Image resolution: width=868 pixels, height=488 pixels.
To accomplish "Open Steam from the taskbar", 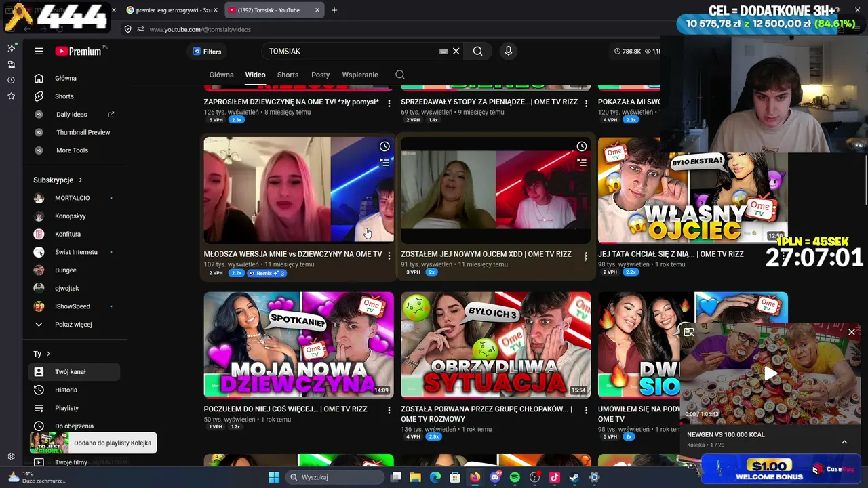I will (x=574, y=477).
